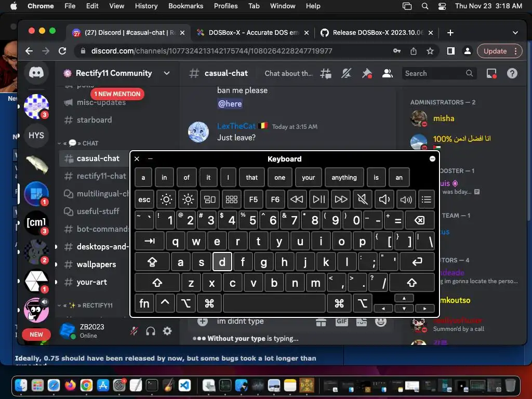Open the Window menu
532x399 pixels.
(283, 6)
